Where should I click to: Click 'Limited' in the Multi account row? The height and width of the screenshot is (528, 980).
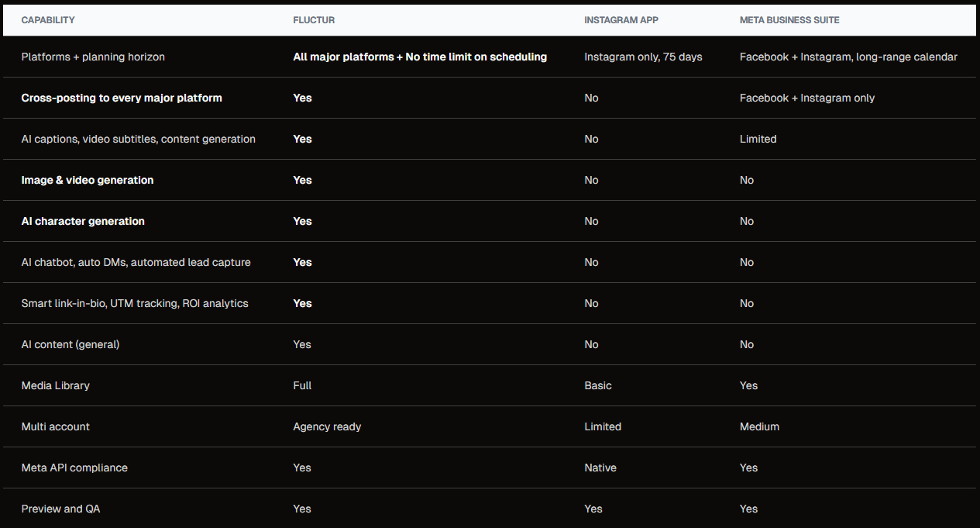coord(603,426)
